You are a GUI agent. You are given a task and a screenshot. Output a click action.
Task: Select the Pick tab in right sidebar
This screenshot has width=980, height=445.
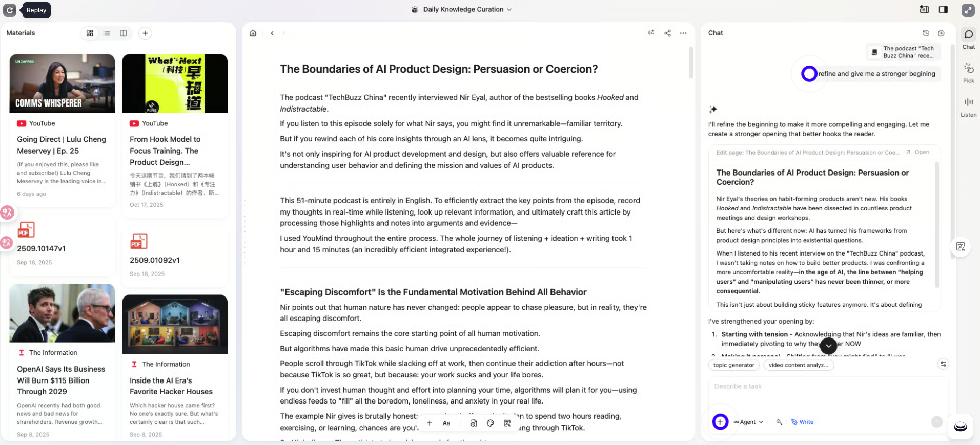tap(968, 73)
